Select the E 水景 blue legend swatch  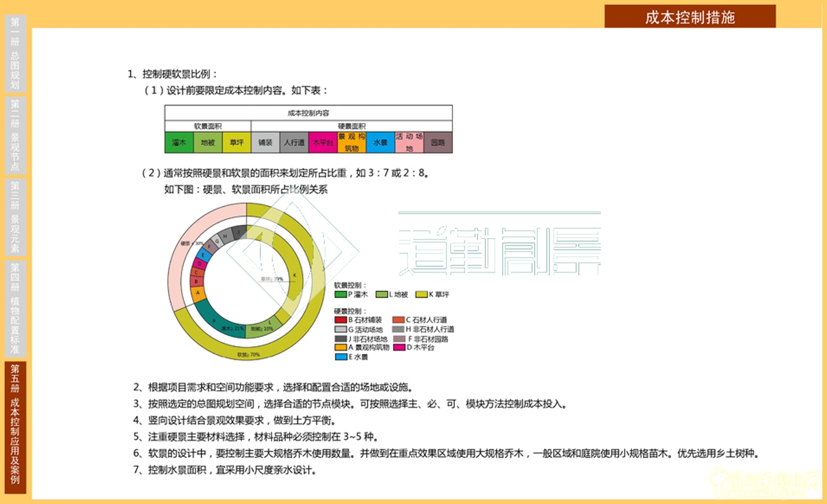(x=340, y=357)
